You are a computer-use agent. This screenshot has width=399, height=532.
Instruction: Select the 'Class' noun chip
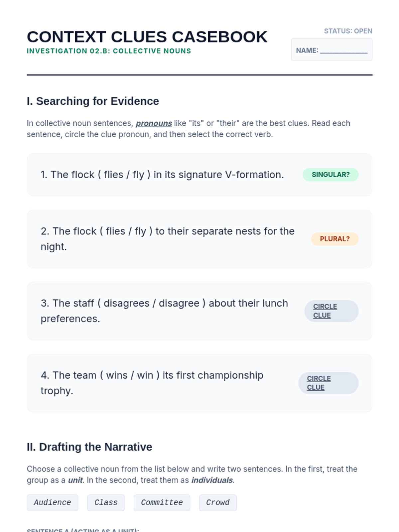106,502
